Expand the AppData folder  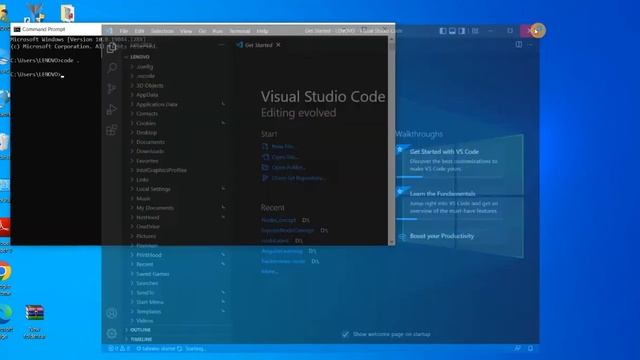coord(147,95)
